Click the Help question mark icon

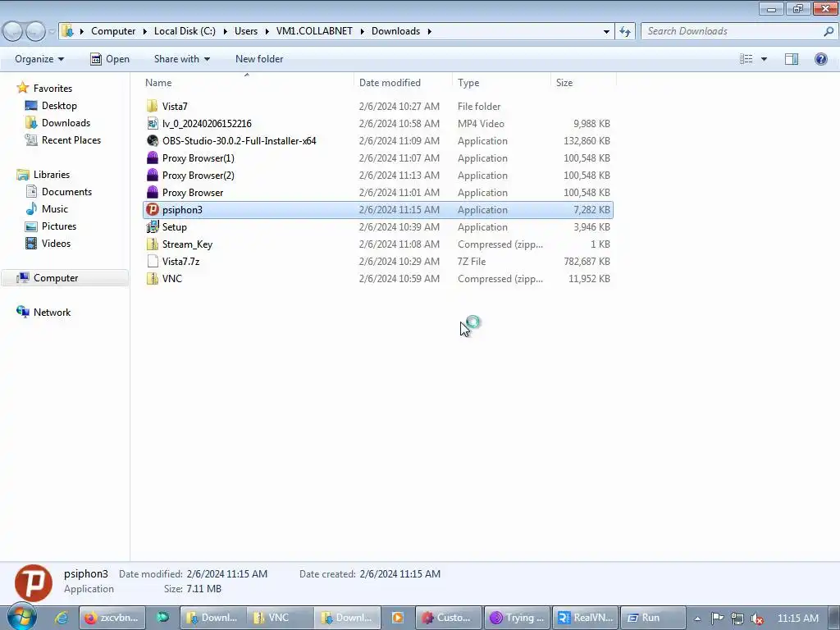click(820, 59)
